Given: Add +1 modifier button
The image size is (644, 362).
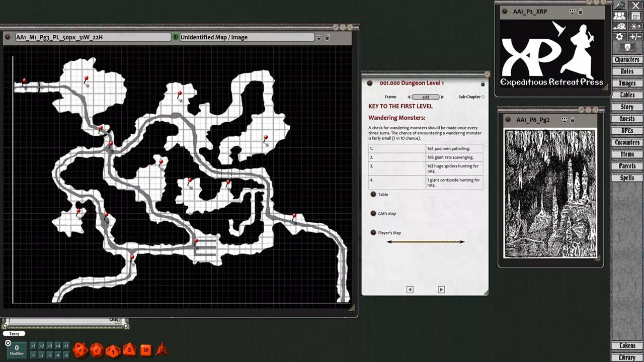Looking at the screenshot, I should [x=33, y=346].
